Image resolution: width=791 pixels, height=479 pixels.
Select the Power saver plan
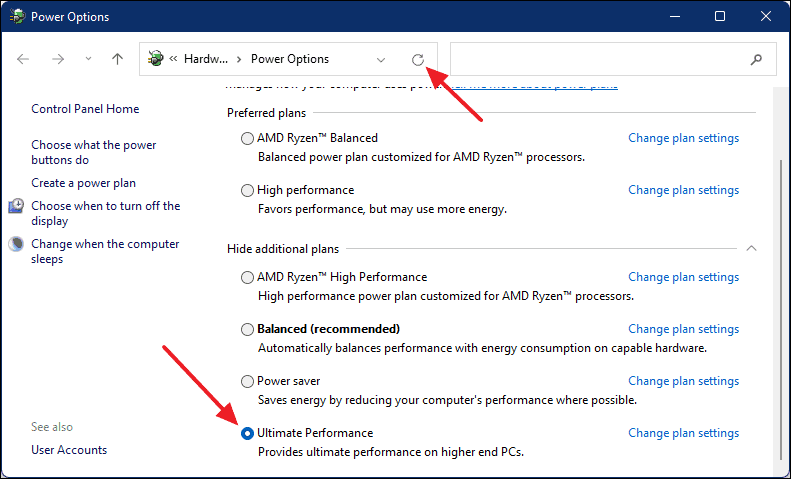[247, 381]
